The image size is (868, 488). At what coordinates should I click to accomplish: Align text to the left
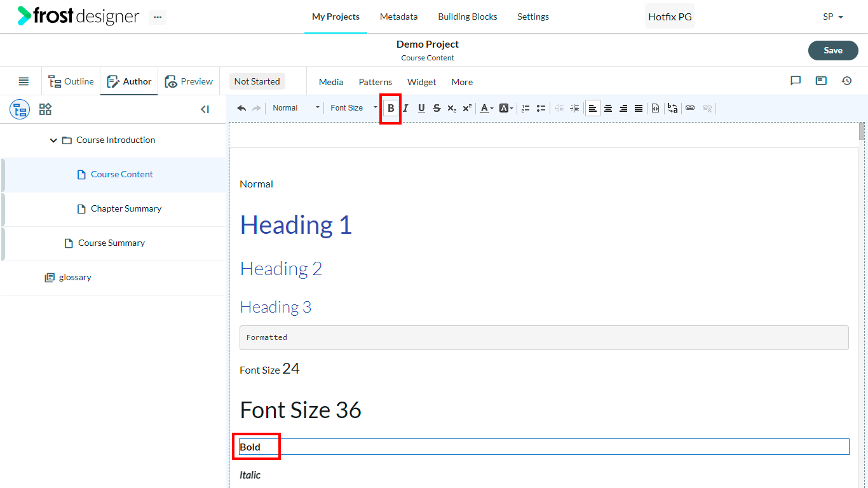[593, 108]
